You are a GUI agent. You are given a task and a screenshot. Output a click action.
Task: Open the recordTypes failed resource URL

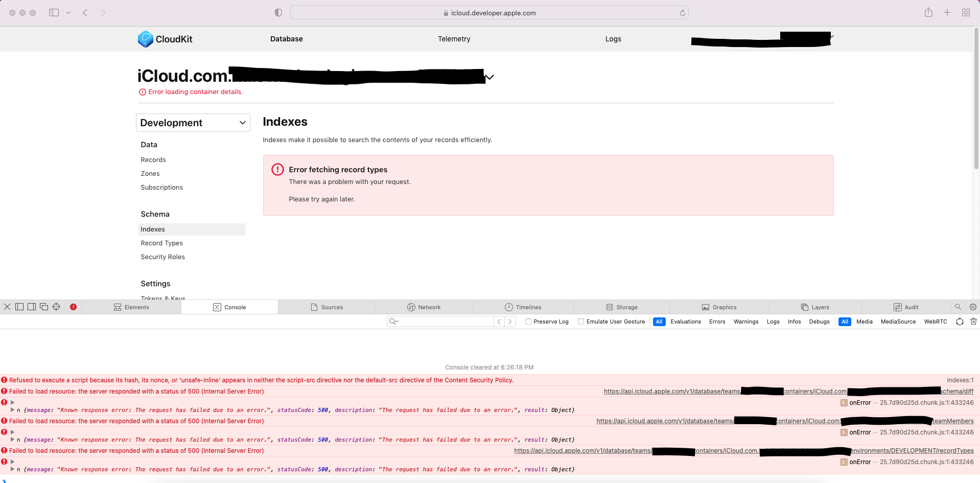pos(744,451)
